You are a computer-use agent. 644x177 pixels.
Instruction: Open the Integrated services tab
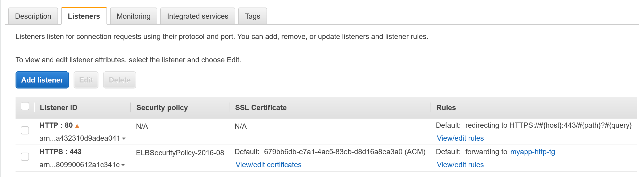tap(198, 16)
